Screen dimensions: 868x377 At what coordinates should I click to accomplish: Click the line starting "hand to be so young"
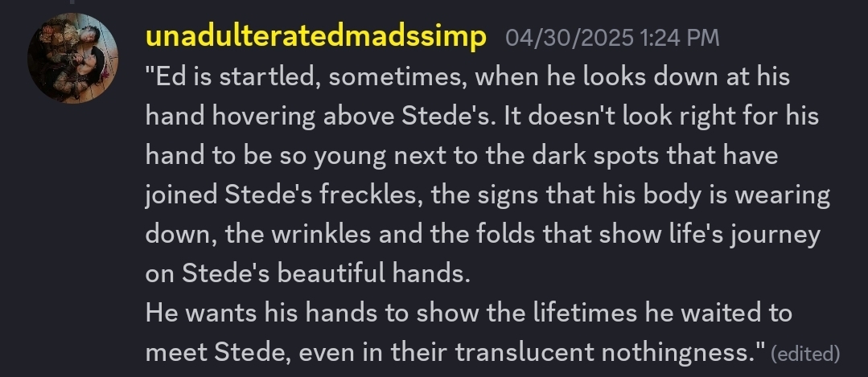coord(462,155)
